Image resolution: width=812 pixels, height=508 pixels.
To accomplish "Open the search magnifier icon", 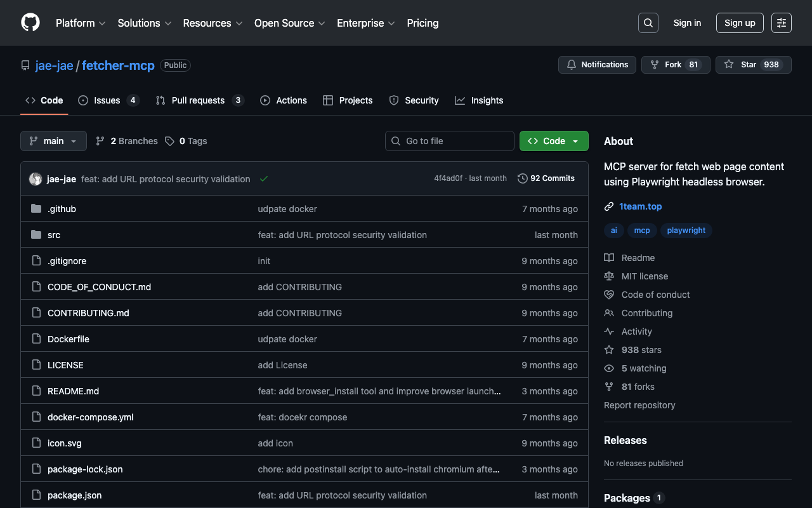I will click(648, 23).
